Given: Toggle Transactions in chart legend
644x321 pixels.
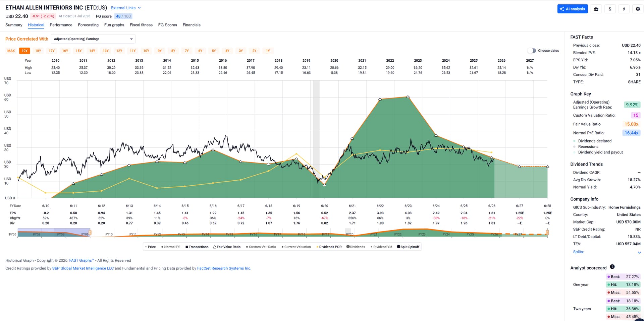Looking at the screenshot, I should click(197, 247).
